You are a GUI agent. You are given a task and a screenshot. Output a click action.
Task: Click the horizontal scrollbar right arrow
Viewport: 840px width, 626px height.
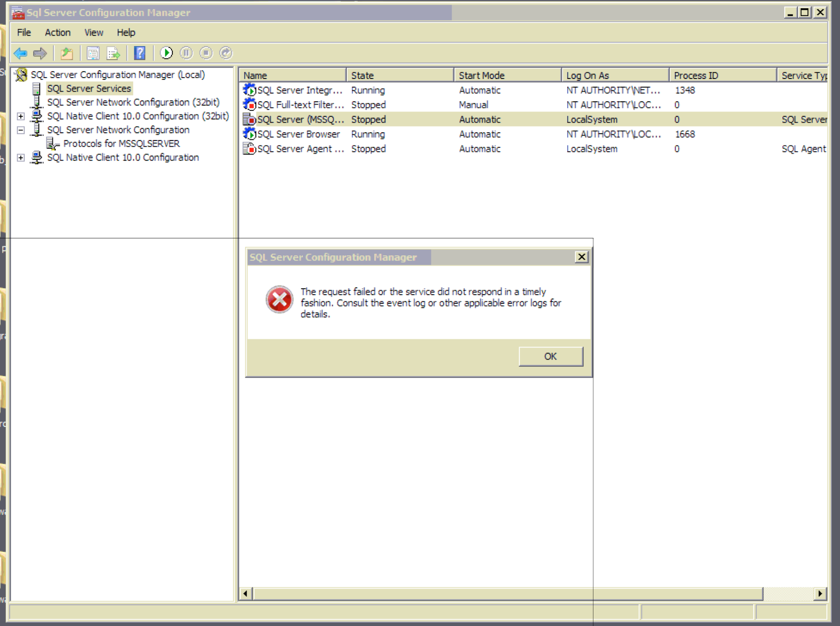pyautogui.click(x=820, y=594)
